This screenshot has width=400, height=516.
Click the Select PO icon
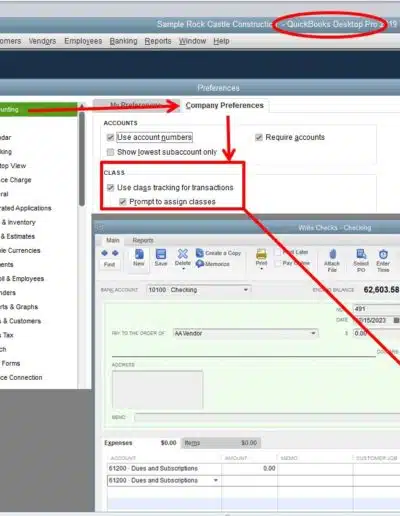coord(361,254)
